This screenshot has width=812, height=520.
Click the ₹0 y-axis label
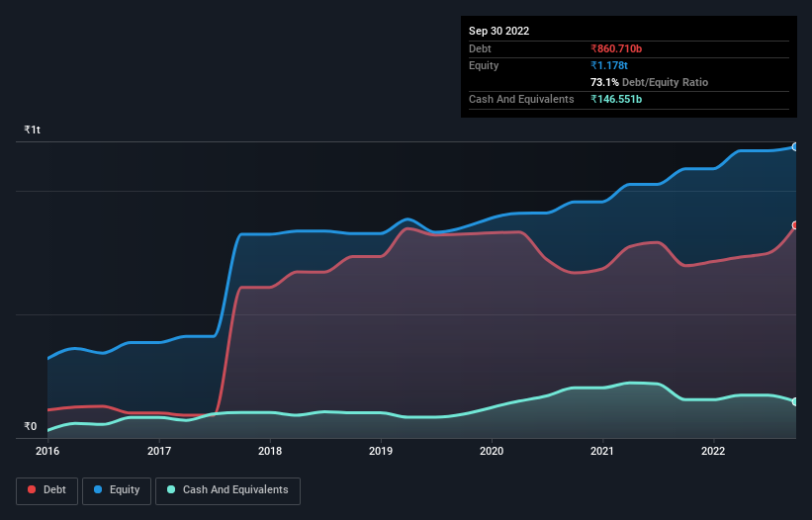pyautogui.click(x=31, y=426)
